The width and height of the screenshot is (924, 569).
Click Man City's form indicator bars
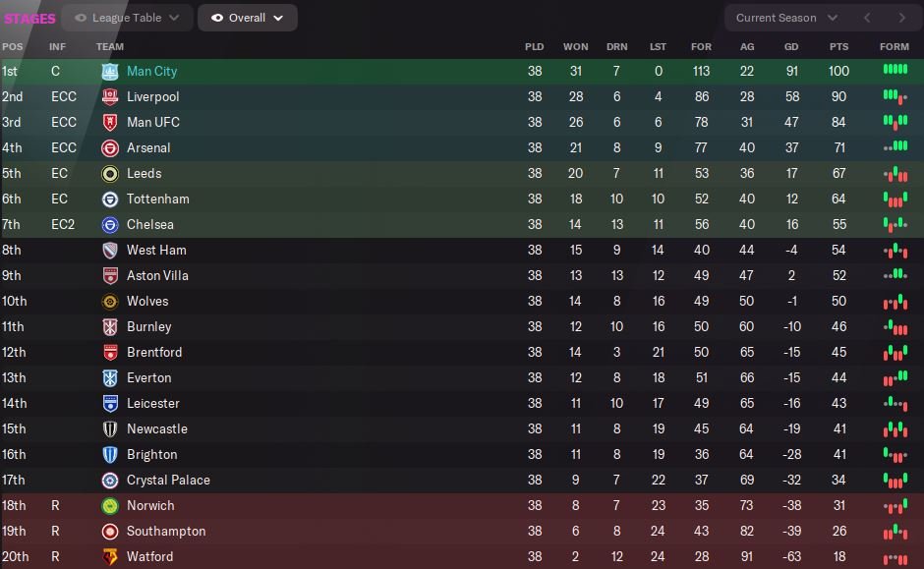[895, 71]
